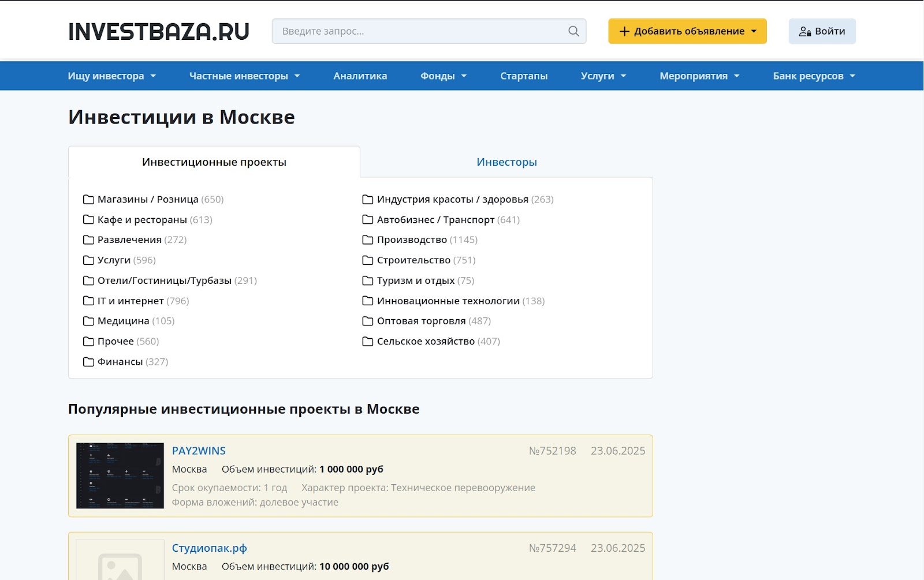924x580 pixels.
Task: Click folder icon next to Автобизнес / Транспорт
Action: click(368, 220)
